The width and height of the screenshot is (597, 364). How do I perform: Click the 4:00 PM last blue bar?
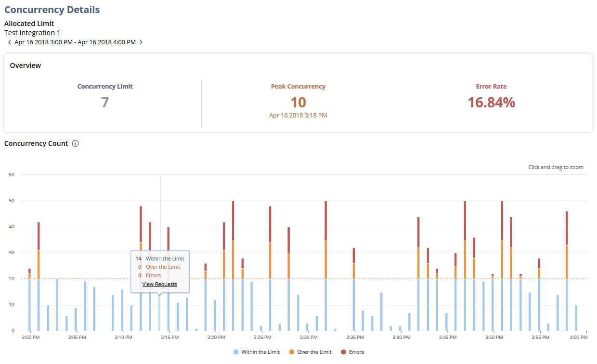(x=576, y=318)
